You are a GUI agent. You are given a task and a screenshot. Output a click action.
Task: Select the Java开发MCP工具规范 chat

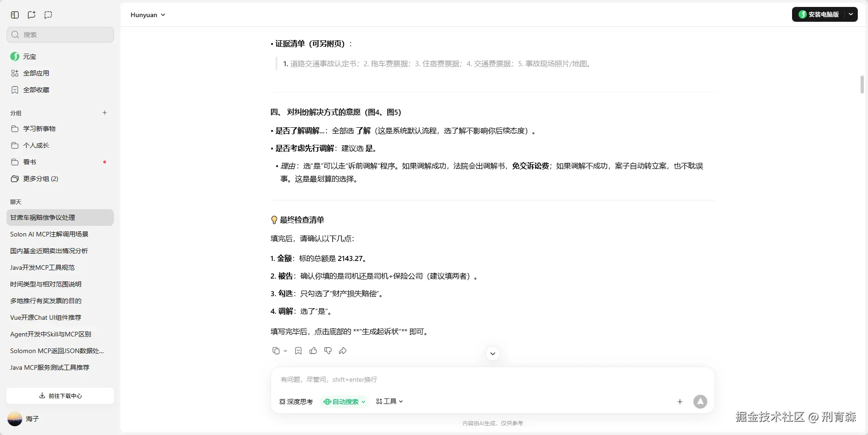coord(43,267)
